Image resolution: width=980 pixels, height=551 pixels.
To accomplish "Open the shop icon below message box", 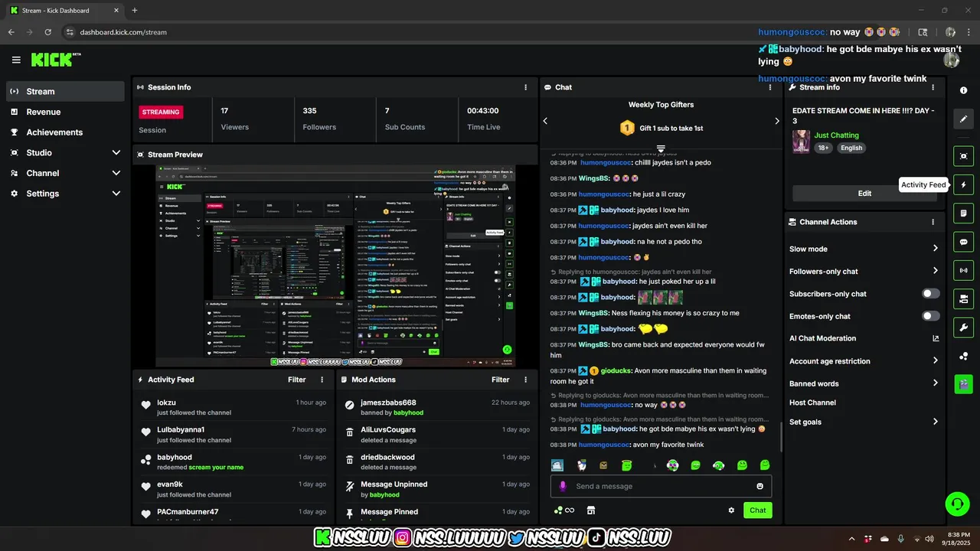I will 590,510.
